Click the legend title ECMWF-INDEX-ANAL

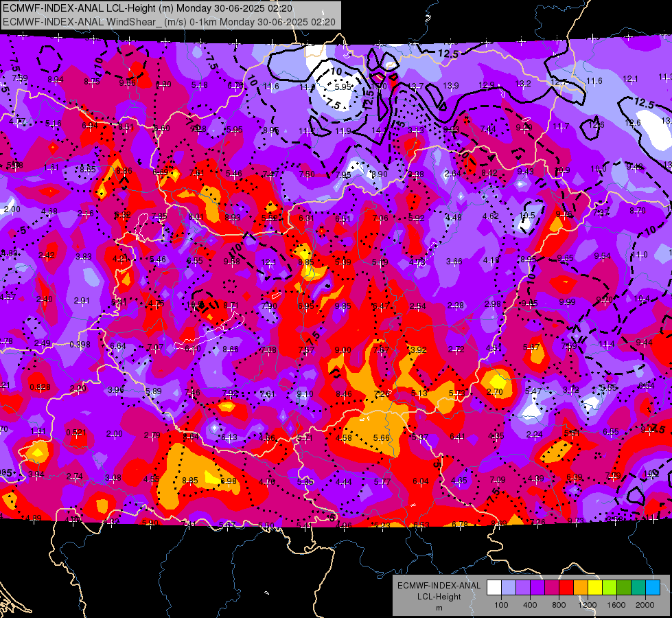tap(439, 586)
